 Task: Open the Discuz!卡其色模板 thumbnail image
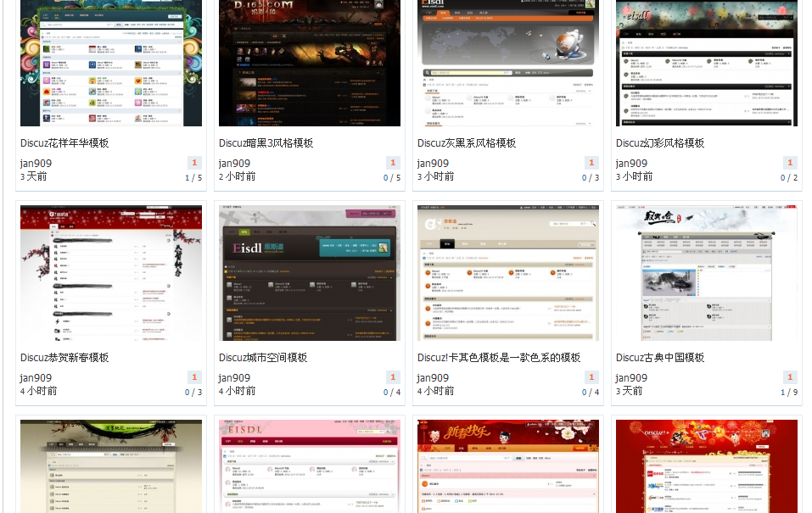[x=508, y=273]
